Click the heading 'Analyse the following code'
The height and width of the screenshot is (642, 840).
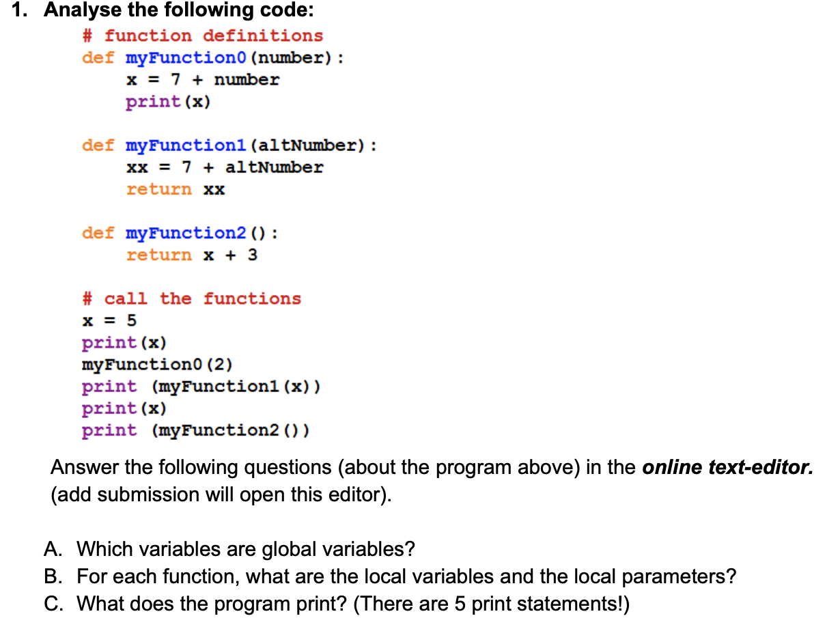coord(184,10)
